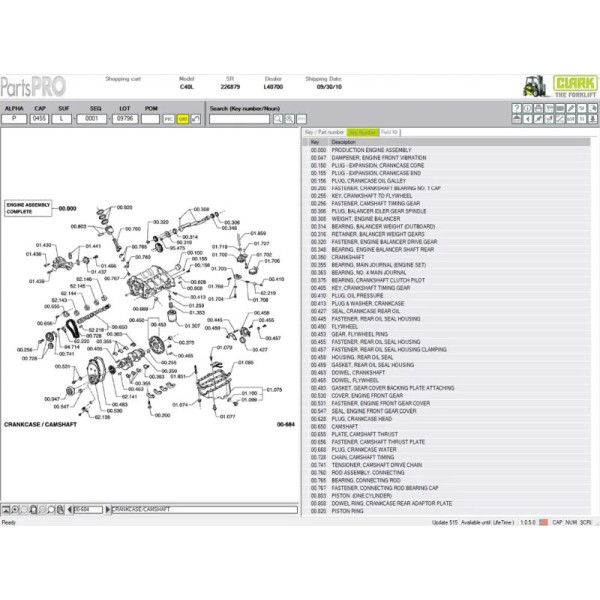
Task: Click the first icon in diagram bottom toolbar
Action: coord(8,508)
